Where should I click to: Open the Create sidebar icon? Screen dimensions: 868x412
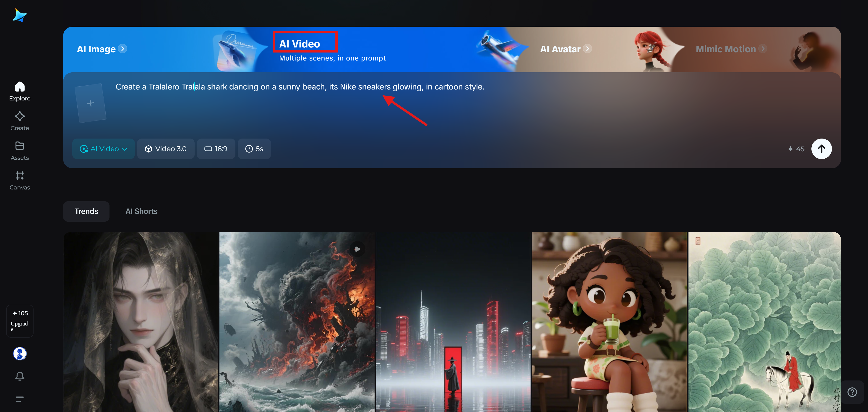pyautogui.click(x=20, y=121)
